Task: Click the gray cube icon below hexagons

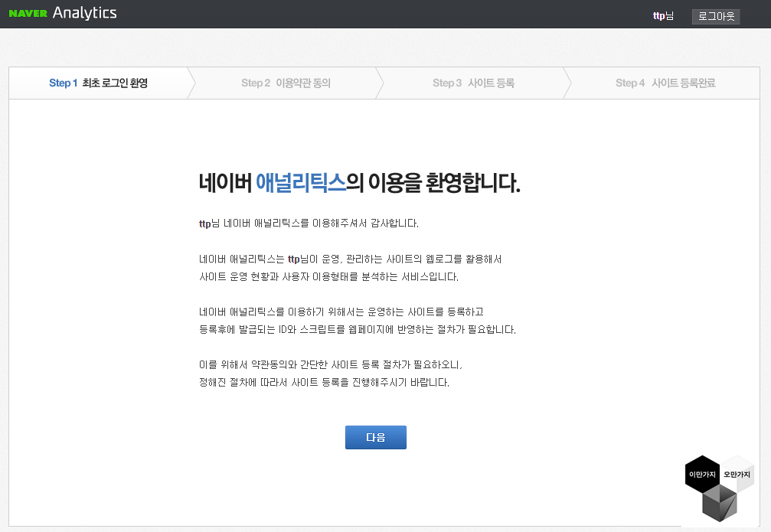Action: click(720, 504)
